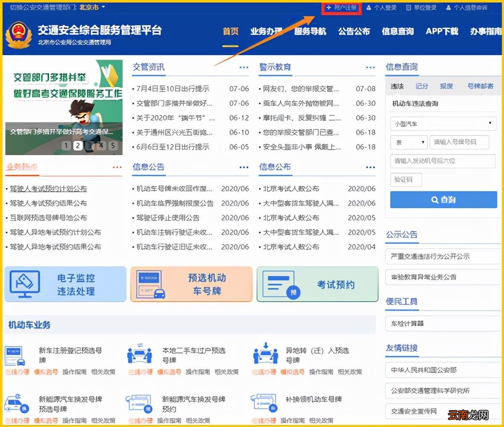Open 驾驶证停止使用公告 notice
The image size is (504, 427).
tap(168, 218)
